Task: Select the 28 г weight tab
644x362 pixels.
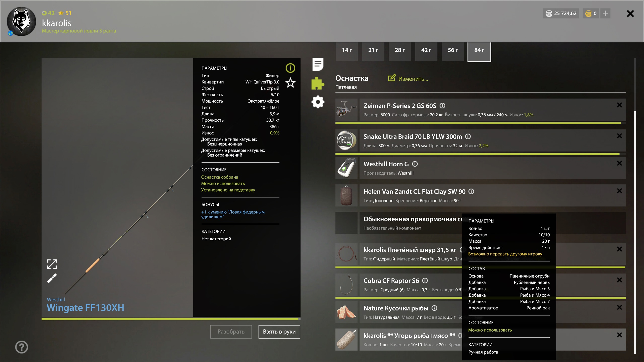Action: (x=400, y=52)
